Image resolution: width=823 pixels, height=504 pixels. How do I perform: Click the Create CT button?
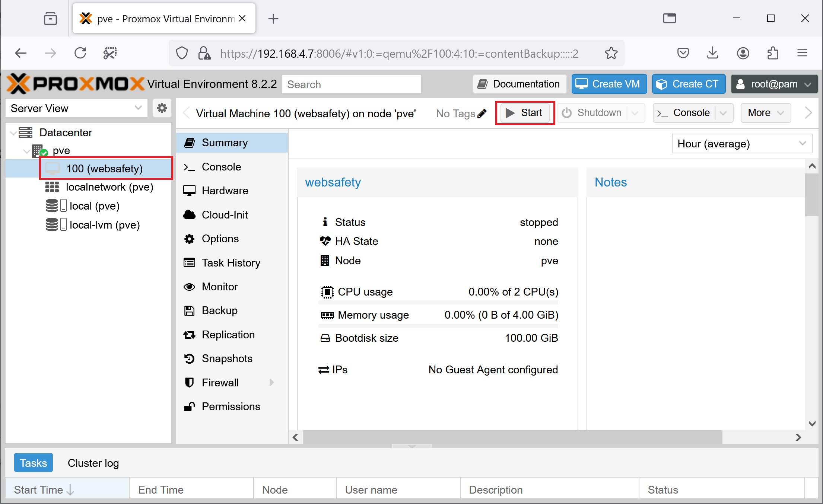click(689, 84)
